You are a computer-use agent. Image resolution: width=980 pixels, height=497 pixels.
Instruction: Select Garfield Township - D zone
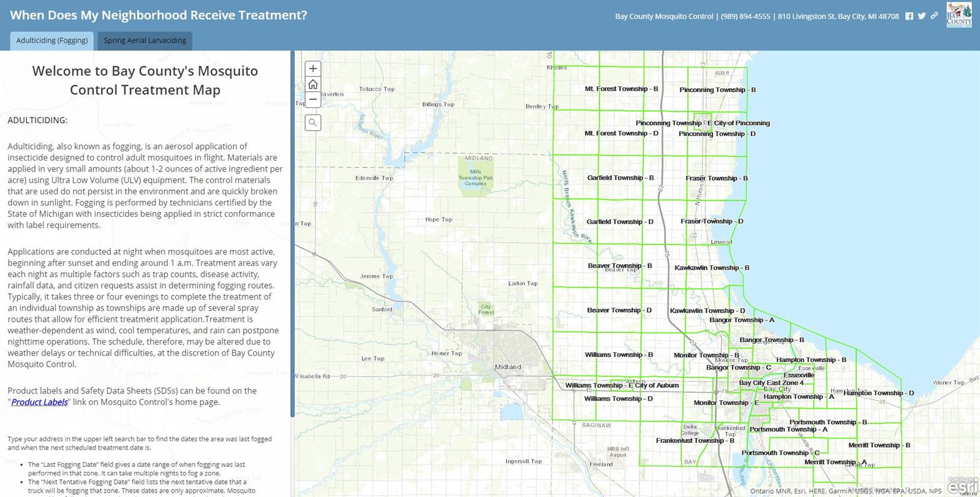pyautogui.click(x=620, y=222)
